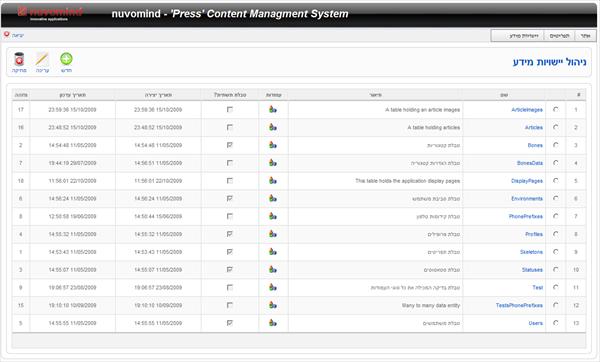Select the Users row radio button

coord(556,323)
